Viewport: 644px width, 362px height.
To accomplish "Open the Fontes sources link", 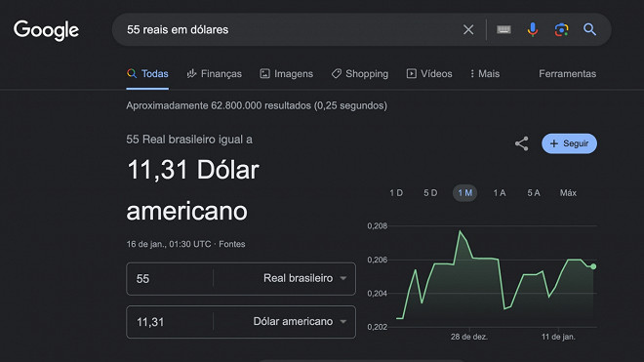I will [x=231, y=244].
